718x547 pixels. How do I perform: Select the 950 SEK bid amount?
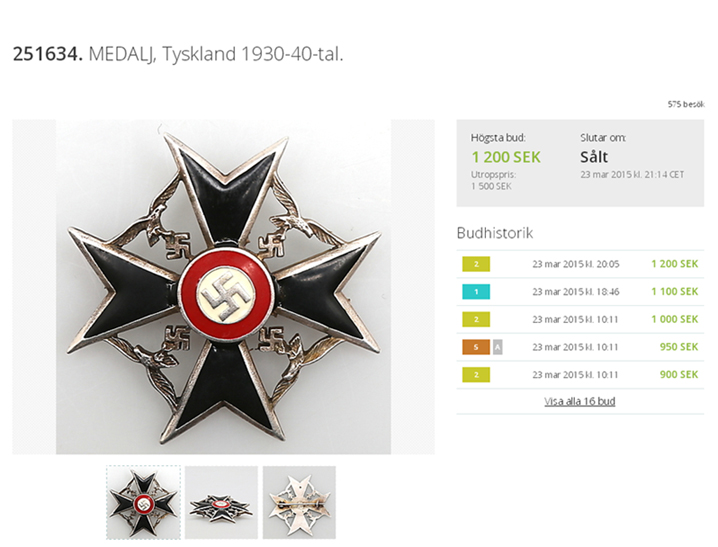click(679, 347)
